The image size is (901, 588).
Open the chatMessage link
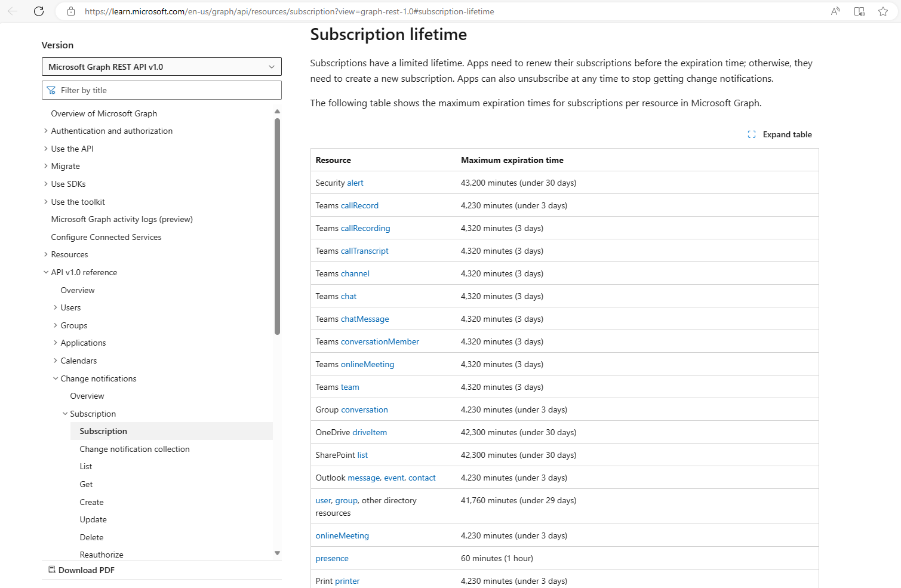tap(365, 319)
